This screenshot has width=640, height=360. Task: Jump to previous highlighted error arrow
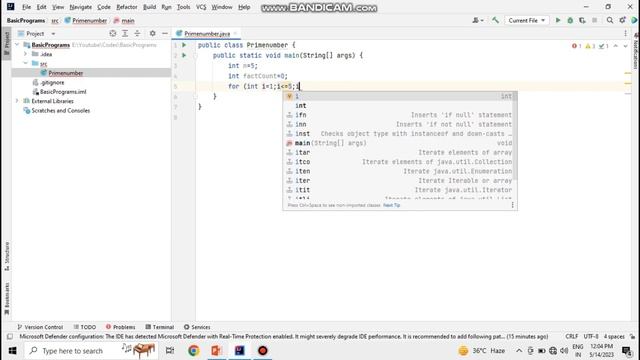click(616, 46)
